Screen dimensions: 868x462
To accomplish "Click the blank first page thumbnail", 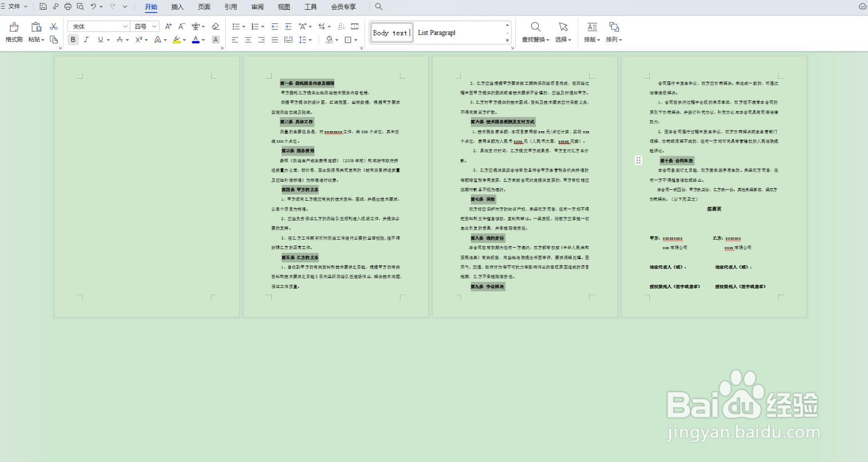I will pos(146,187).
